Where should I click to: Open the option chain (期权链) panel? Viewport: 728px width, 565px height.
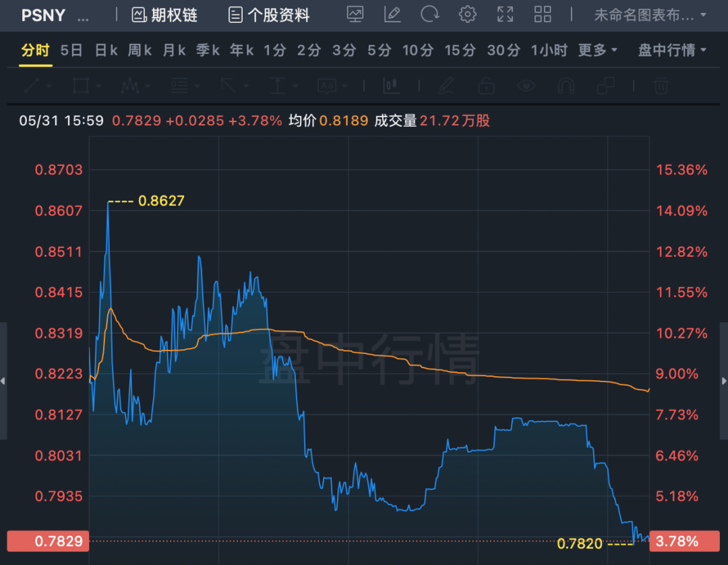coord(164,15)
